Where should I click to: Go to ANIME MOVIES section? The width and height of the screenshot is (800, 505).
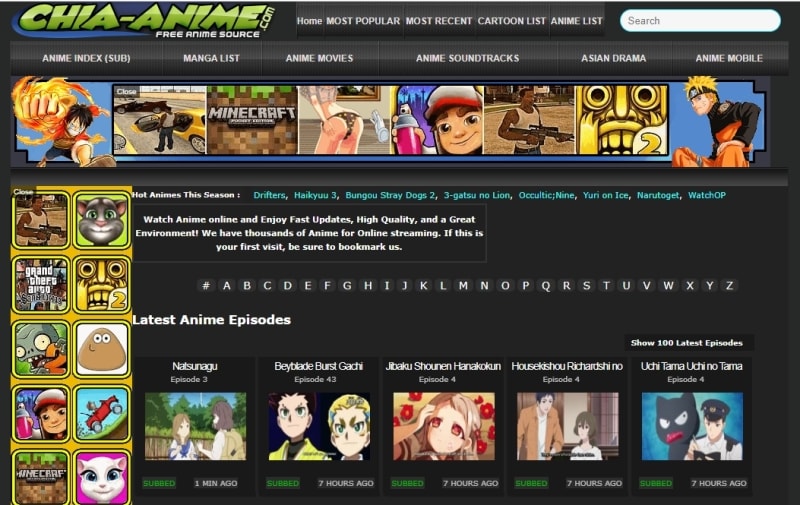tap(319, 58)
